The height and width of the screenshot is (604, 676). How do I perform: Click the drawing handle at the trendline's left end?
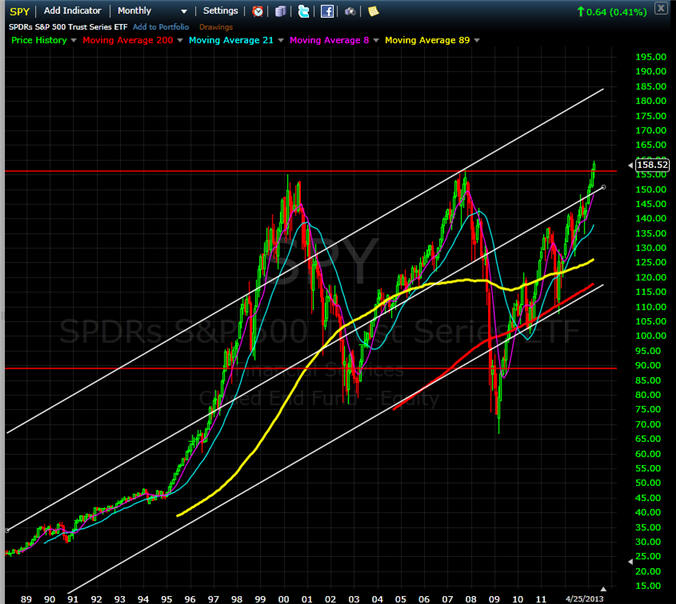pos(6,530)
